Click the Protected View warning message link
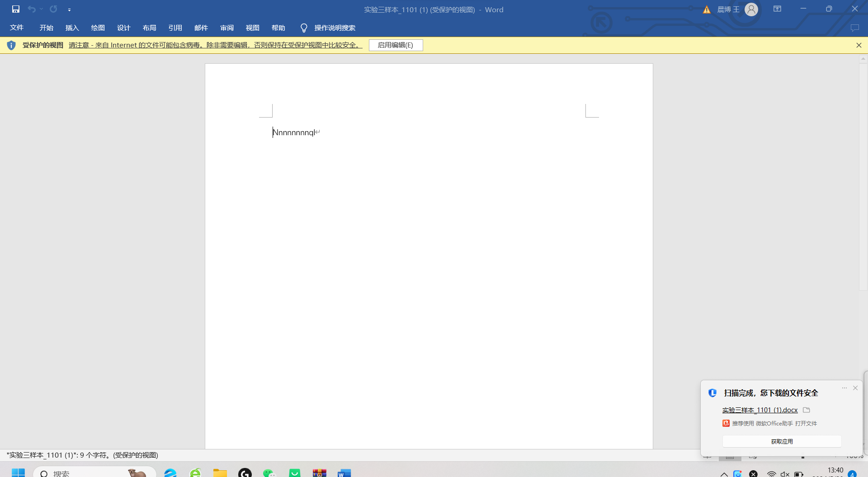Screen dimensions: 868x477 pos(216,45)
